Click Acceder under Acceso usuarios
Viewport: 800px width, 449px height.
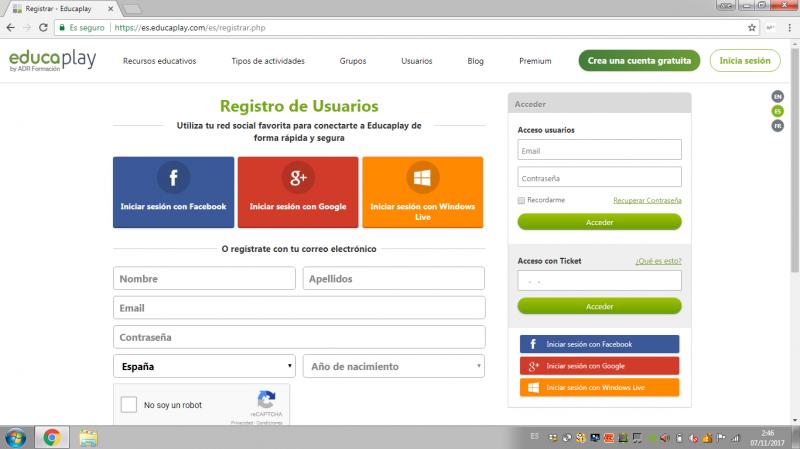pyautogui.click(x=599, y=222)
